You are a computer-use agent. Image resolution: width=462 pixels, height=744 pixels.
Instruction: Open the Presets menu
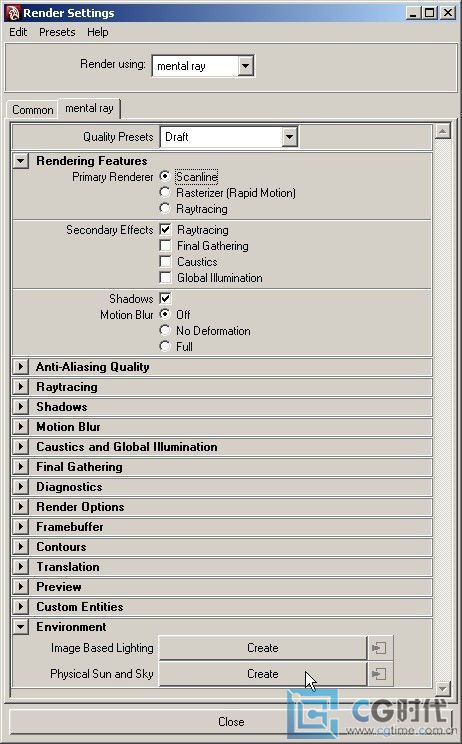[x=57, y=32]
